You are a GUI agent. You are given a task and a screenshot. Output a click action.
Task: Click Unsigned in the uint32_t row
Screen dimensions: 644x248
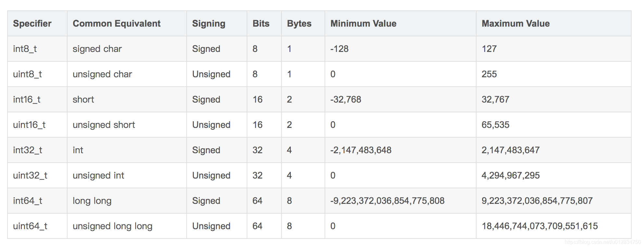point(211,175)
